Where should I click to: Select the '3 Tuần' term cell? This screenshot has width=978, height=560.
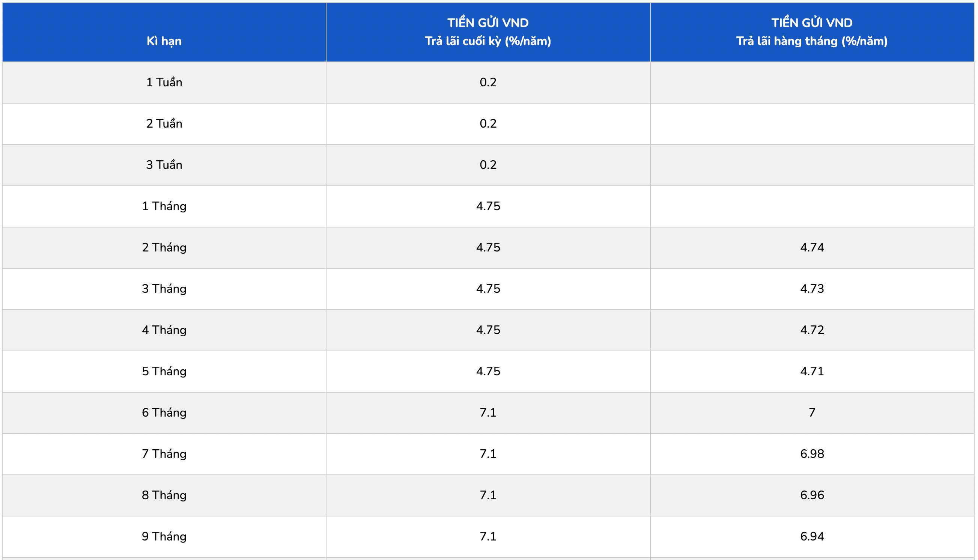click(x=164, y=165)
